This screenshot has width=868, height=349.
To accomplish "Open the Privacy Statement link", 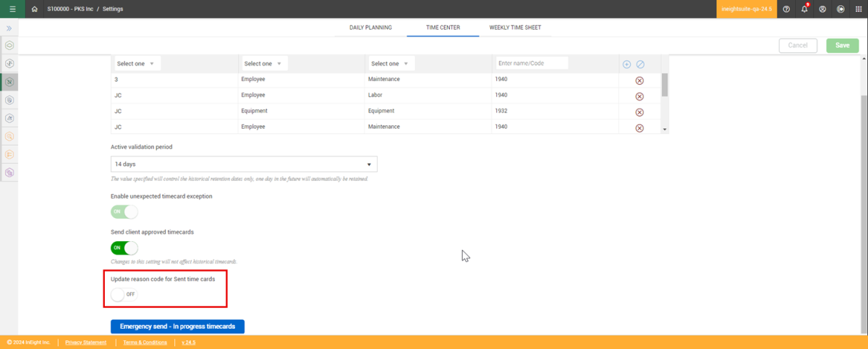I will (85, 342).
